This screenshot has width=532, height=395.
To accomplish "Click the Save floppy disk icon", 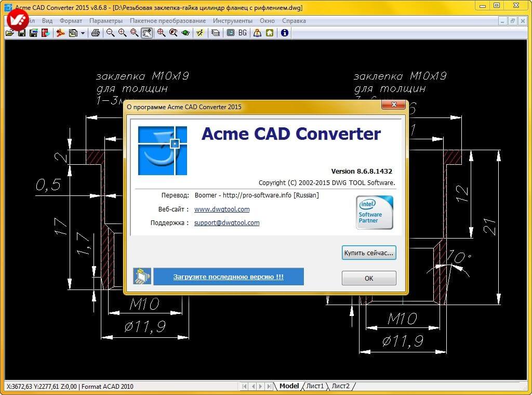I will [x=22, y=33].
